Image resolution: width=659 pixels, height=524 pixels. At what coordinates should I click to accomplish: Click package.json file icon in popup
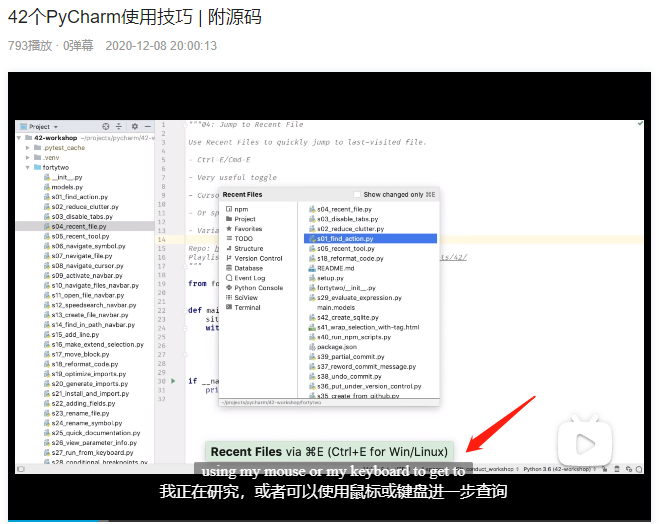pos(312,347)
